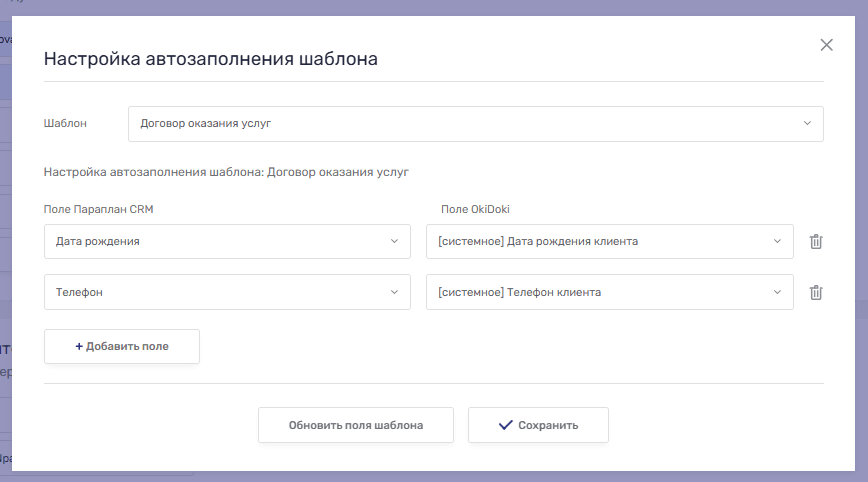Save settings with the Сохранить button

[538, 425]
